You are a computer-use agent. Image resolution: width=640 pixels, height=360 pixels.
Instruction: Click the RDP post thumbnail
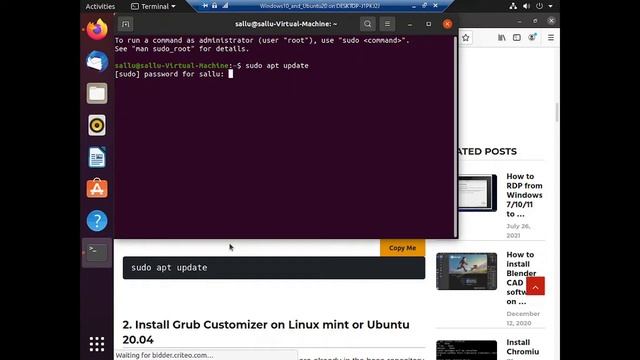[478, 193]
